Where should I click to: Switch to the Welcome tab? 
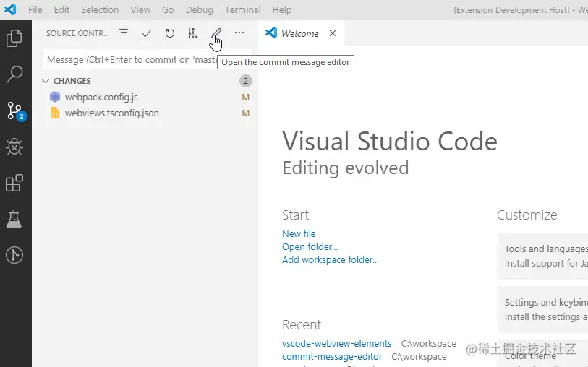point(301,33)
